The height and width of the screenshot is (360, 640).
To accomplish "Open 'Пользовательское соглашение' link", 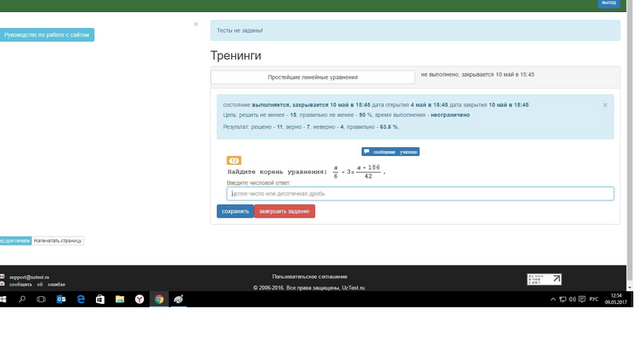I will pyautogui.click(x=310, y=277).
